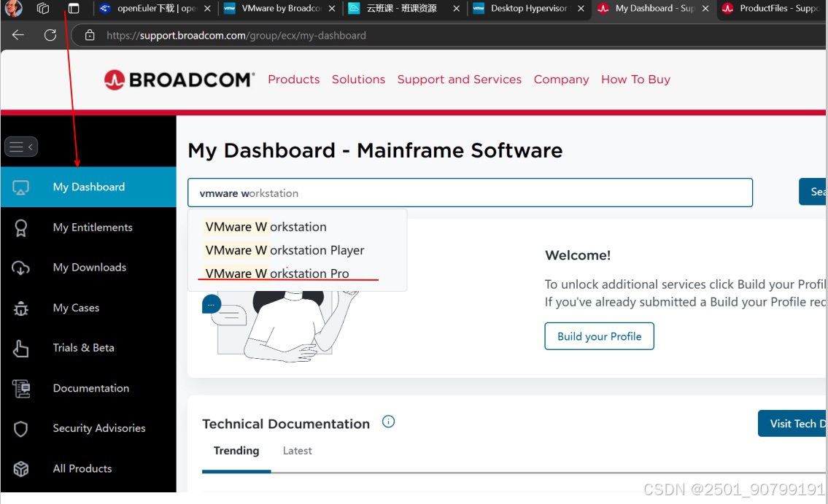
Task: Collapse the sidebar with hamburger toggle
Action: pyautogui.click(x=21, y=147)
